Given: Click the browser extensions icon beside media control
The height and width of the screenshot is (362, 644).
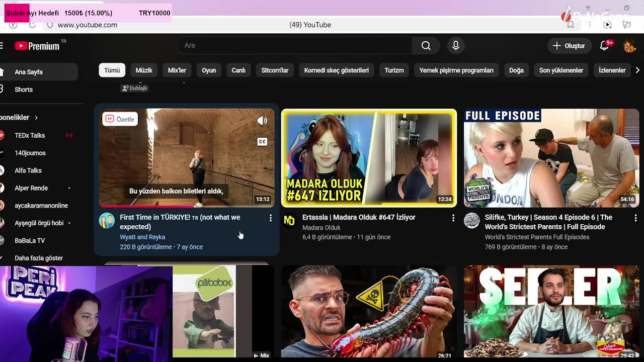Looking at the screenshot, I should 626,25.
